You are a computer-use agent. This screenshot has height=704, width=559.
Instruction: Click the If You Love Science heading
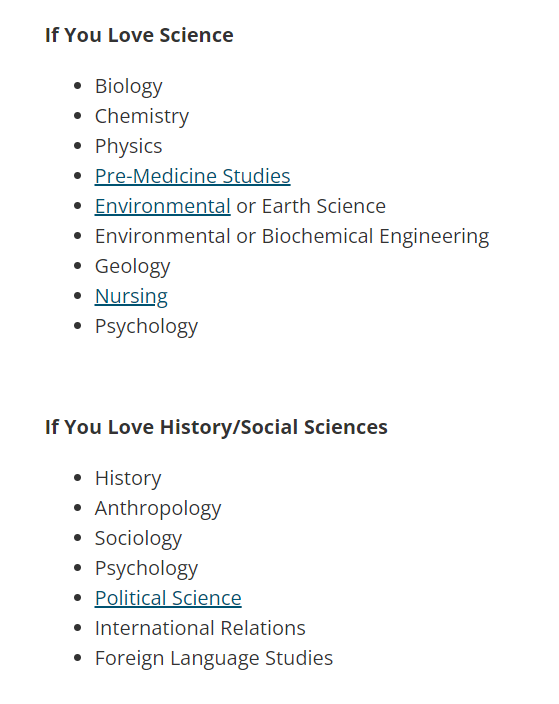[139, 35]
